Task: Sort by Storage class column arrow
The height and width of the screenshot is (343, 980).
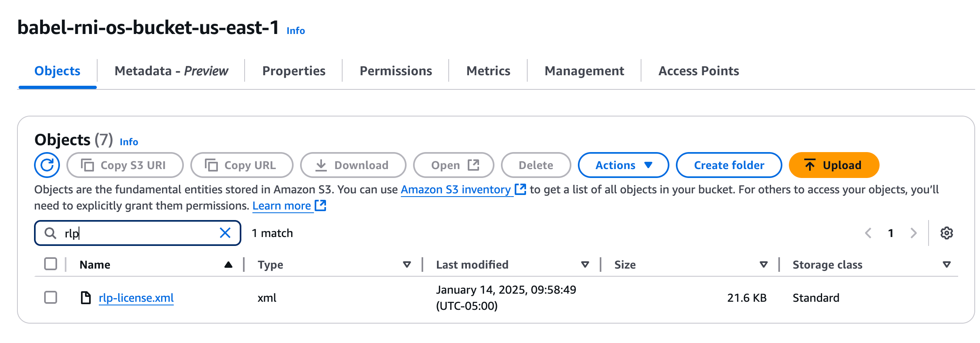Action: coord(947,265)
